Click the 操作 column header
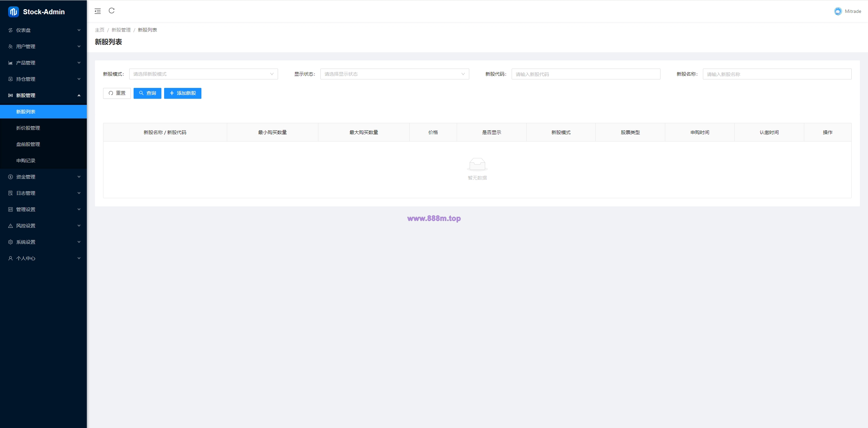Viewport: 868px width, 428px height. coord(828,132)
